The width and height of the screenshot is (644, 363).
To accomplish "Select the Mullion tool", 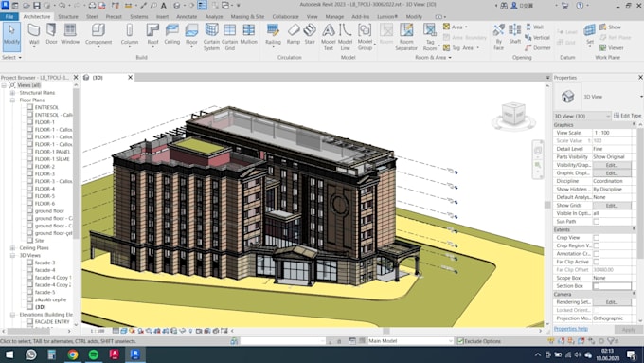I will 248,34.
